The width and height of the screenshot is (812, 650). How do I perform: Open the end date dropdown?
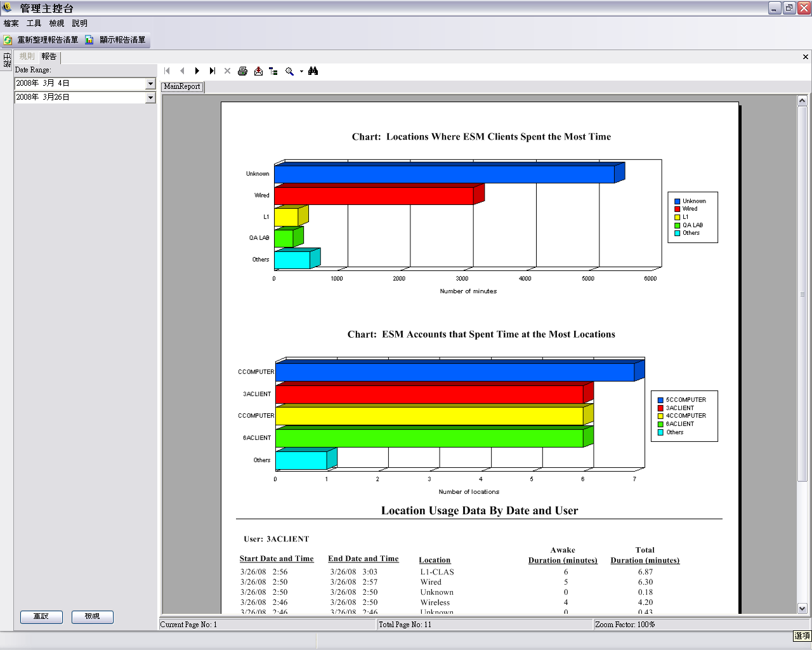[x=150, y=98]
